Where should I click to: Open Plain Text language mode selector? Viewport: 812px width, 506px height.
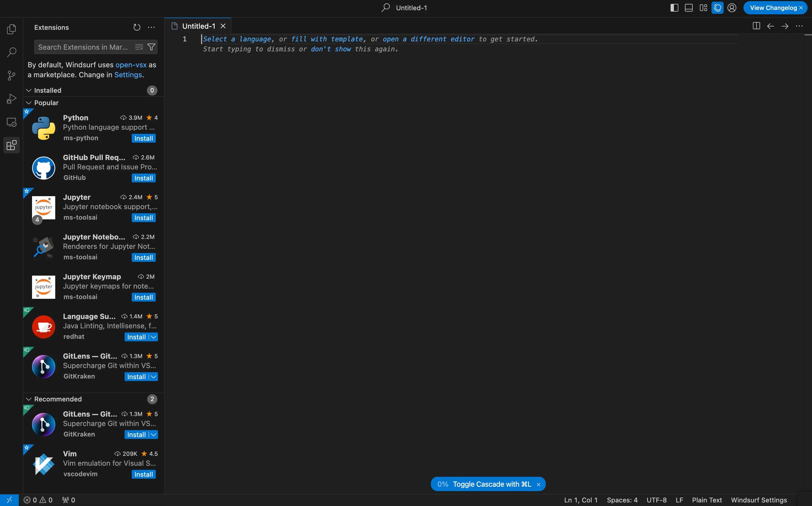[707, 500]
